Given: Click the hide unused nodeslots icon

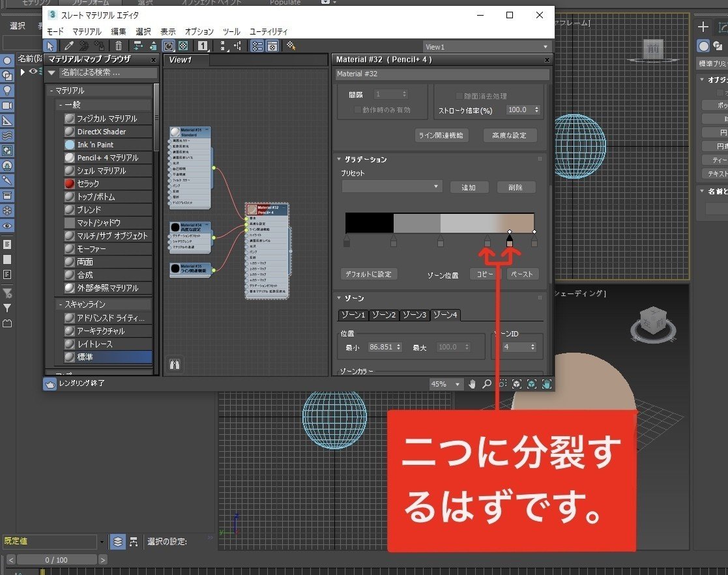Looking at the screenshot, I should 153,46.
